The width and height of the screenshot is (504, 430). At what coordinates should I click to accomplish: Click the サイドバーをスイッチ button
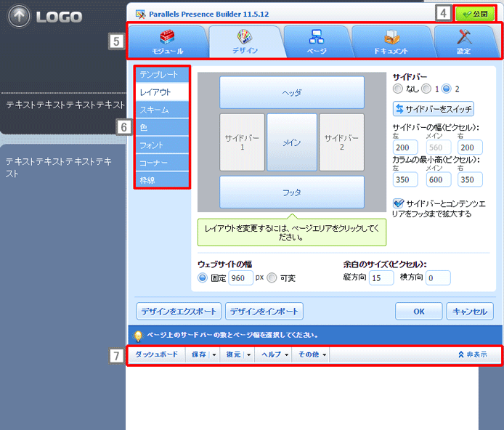point(433,109)
